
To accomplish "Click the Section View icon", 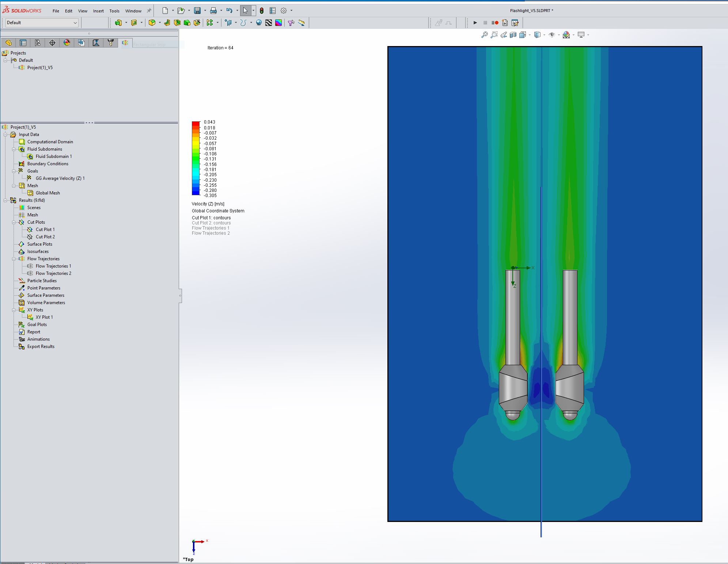I will click(513, 35).
